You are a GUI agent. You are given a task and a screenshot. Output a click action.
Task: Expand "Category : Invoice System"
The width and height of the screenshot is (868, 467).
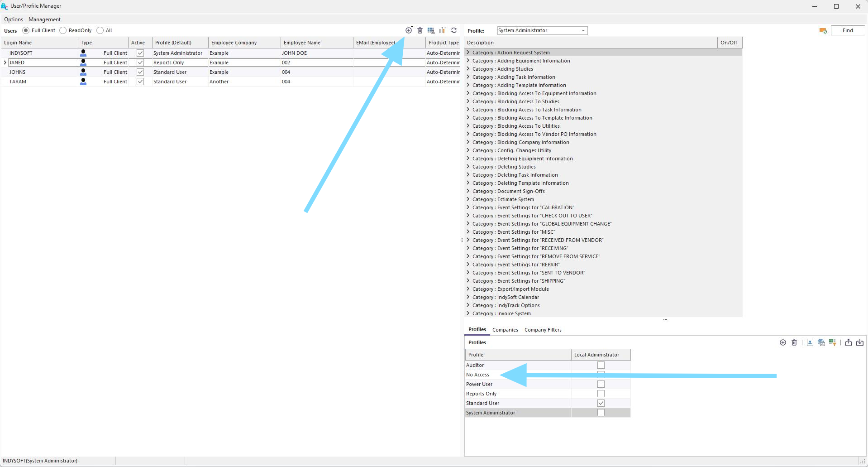coord(468,313)
